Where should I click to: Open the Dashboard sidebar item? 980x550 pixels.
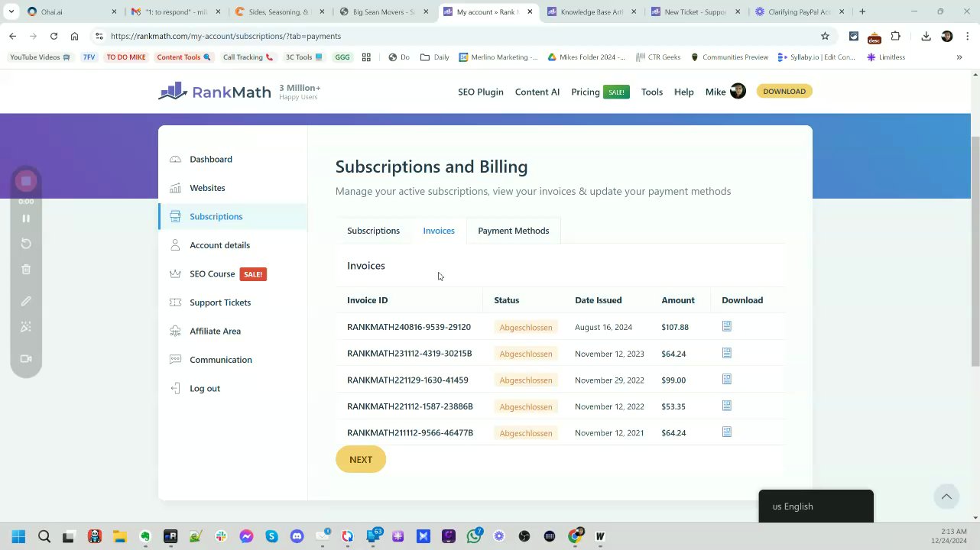pos(211,159)
